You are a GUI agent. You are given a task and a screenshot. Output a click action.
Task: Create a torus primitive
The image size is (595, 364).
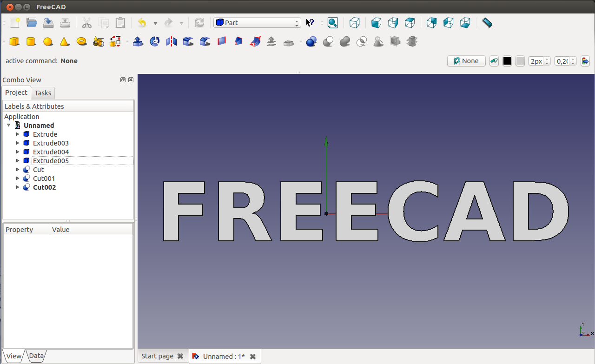[x=81, y=42]
